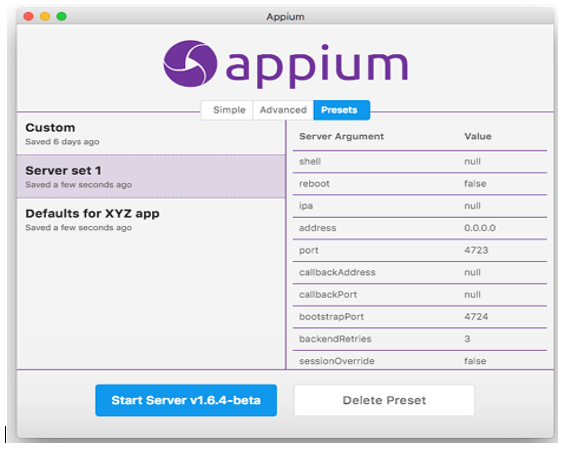The image size is (564, 451).
Task: Click the Delete Preset button
Action: 384,400
